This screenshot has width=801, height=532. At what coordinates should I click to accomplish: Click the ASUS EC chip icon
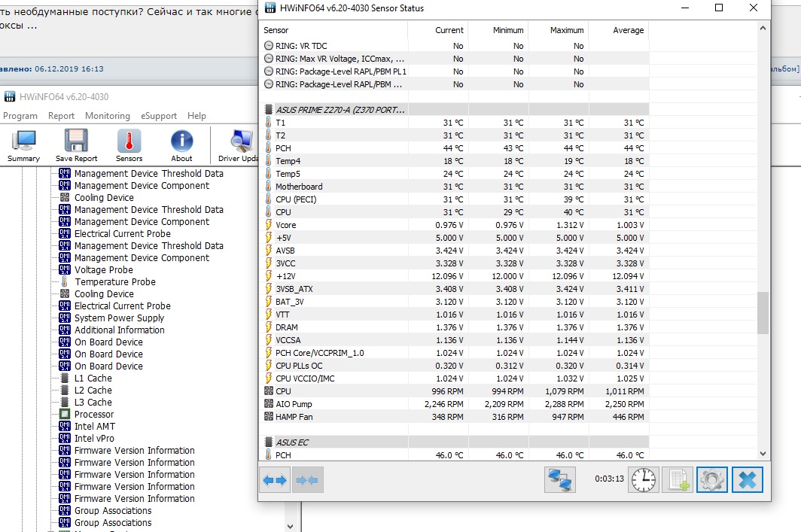[x=269, y=442]
